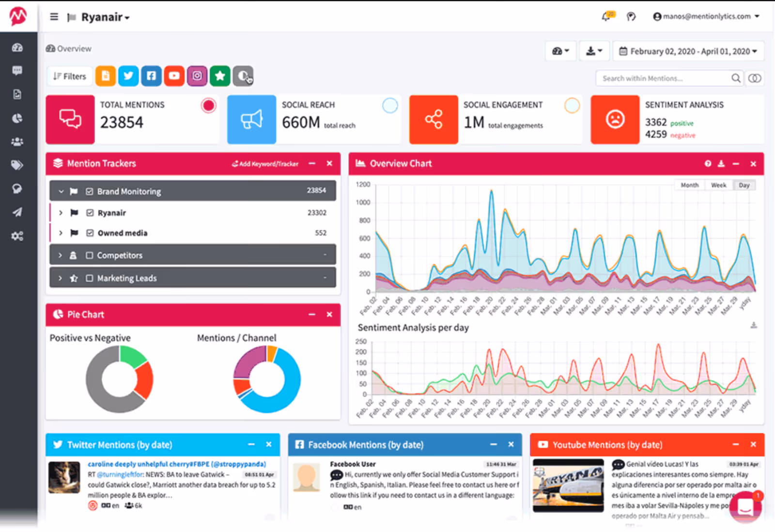This screenshot has width=775, height=532.
Task: Click the Positive vs Negative donut chart
Action: click(119, 379)
